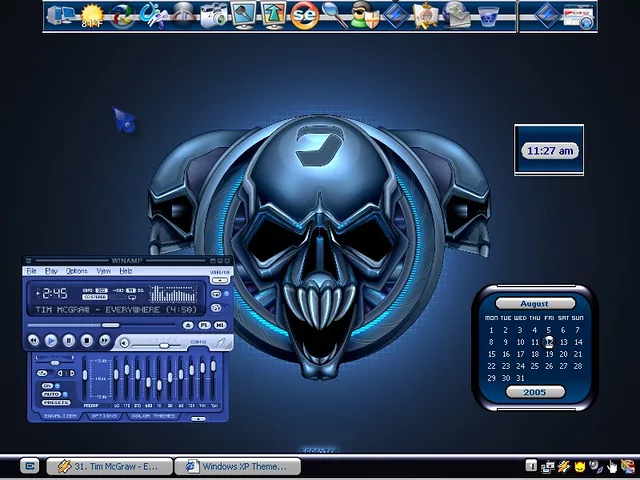640x480 pixels.
Task: Click the network monitors tray icon
Action: [548, 466]
